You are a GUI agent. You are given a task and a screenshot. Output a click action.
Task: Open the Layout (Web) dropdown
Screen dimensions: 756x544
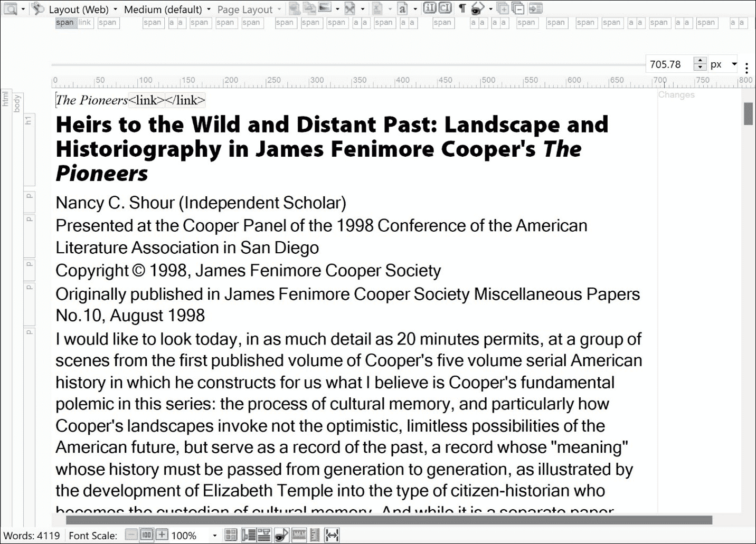pyautogui.click(x=79, y=9)
